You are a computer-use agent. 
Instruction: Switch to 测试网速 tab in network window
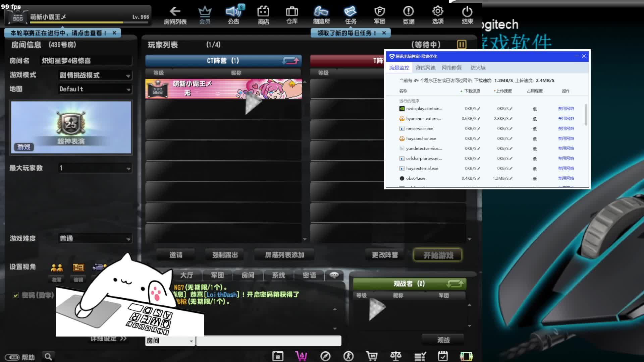click(425, 68)
